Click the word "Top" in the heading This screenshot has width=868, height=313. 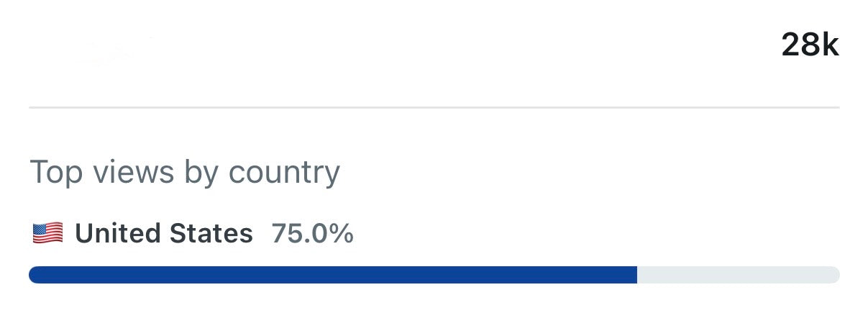[x=54, y=173]
